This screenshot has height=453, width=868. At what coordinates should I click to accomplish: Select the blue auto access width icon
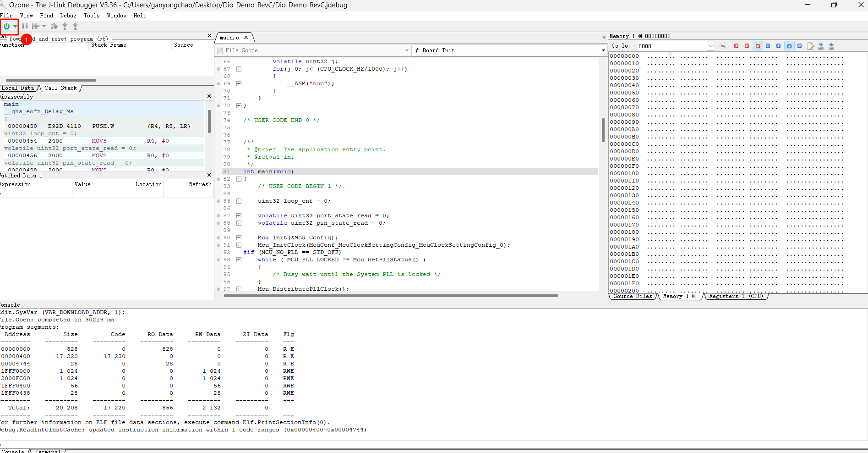point(799,46)
